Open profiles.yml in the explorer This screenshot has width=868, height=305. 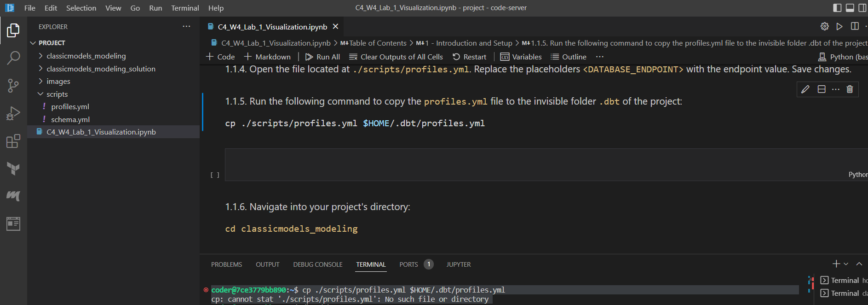[70, 106]
